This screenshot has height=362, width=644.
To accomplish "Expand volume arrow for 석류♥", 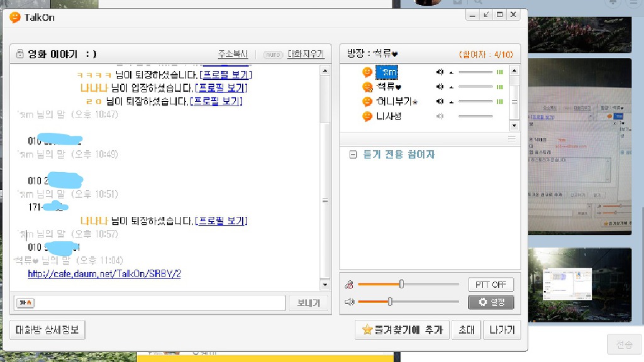I will tap(452, 87).
